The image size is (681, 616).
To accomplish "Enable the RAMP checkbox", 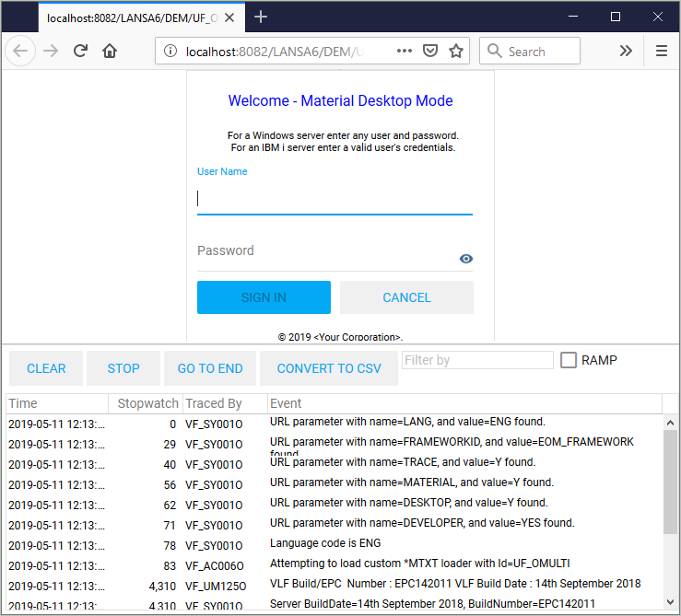I will coord(568,360).
